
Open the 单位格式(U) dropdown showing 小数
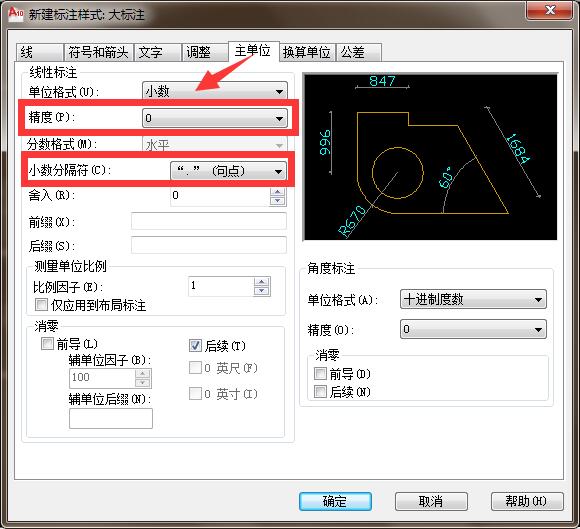(x=215, y=91)
